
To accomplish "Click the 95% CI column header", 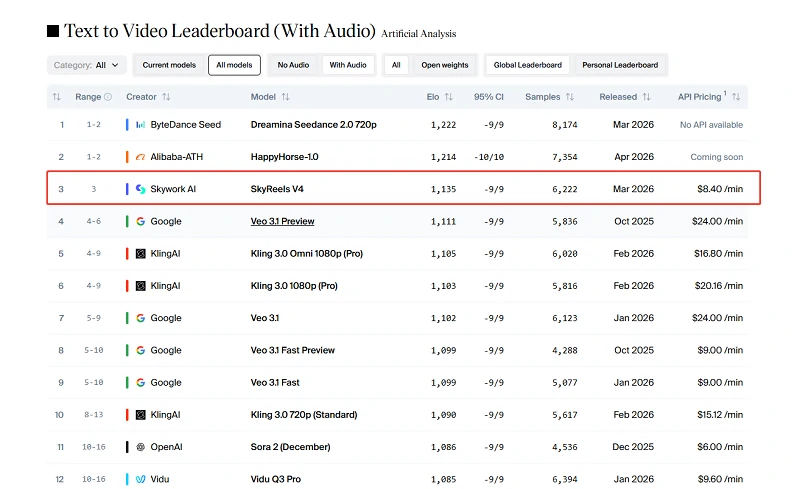I will click(x=488, y=97).
